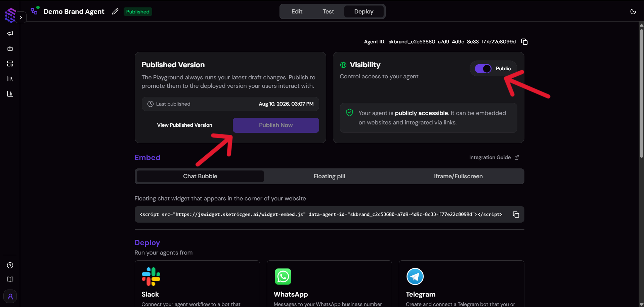Open the help question mark icon
This screenshot has height=307, width=644.
tap(10, 265)
